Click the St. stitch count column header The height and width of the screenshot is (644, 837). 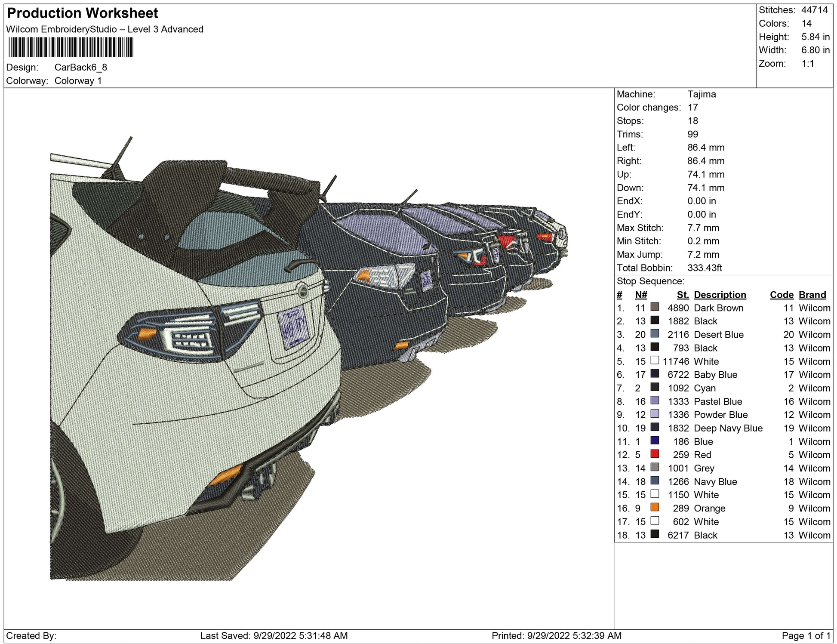(x=682, y=295)
